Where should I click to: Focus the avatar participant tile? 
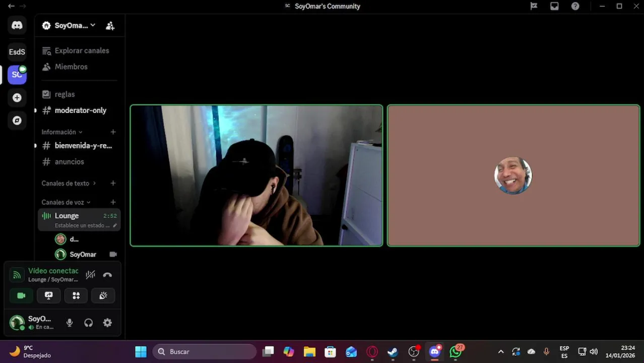(x=513, y=175)
